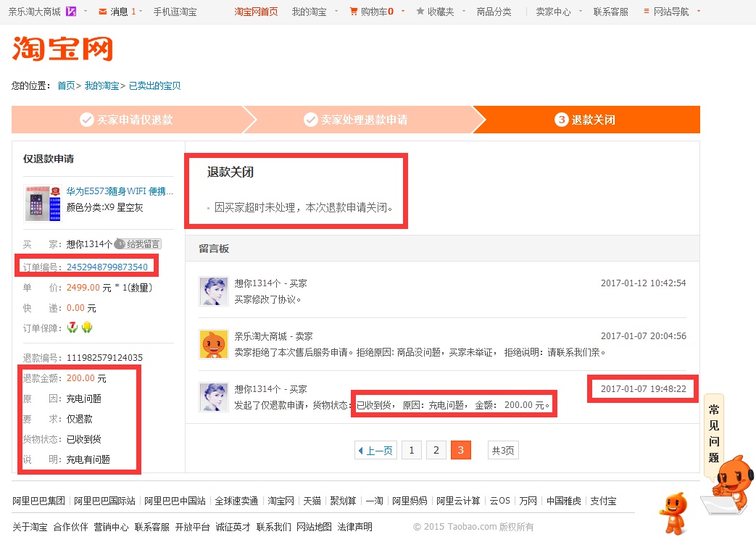Open footer link 关于淘宝

(x=30, y=527)
